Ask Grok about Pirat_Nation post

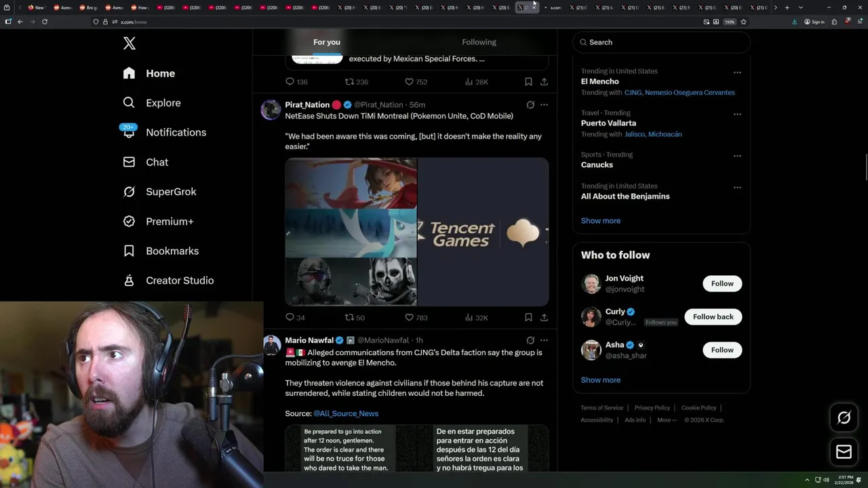coord(530,105)
